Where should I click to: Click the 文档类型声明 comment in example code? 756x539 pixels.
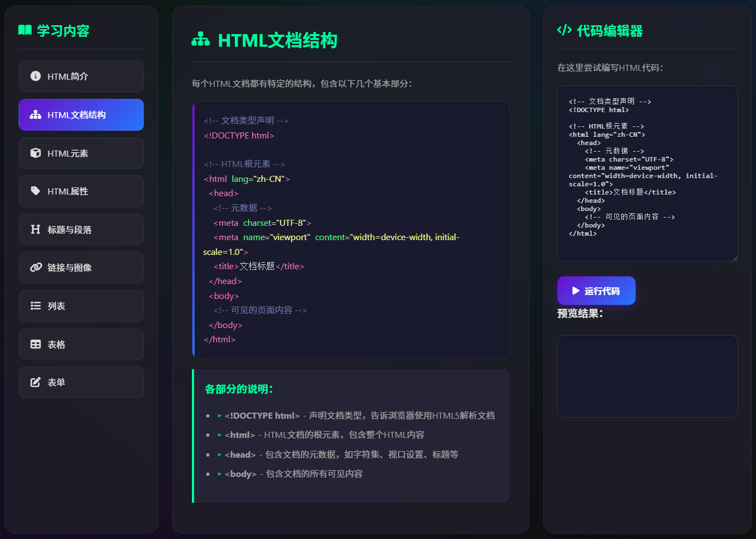tap(246, 120)
